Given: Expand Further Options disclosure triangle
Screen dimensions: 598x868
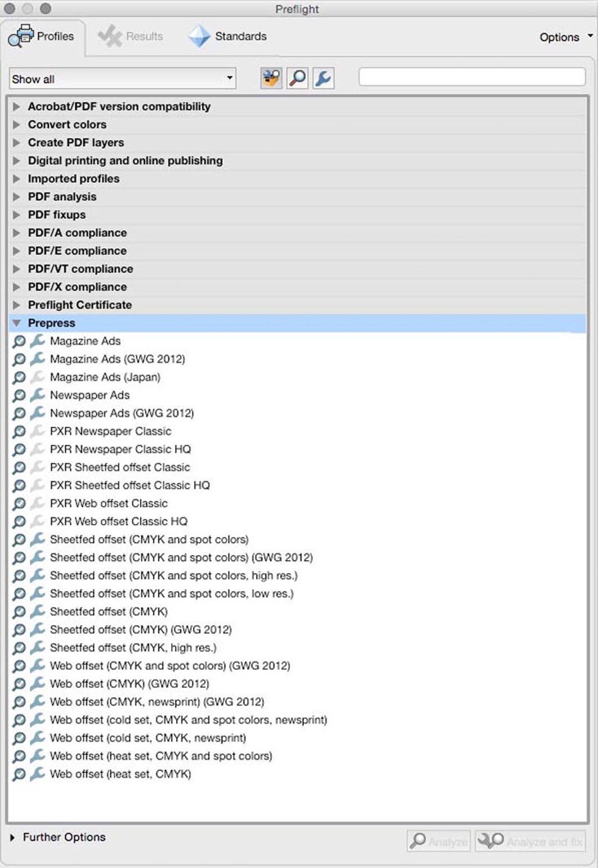Looking at the screenshot, I should 12,838.
